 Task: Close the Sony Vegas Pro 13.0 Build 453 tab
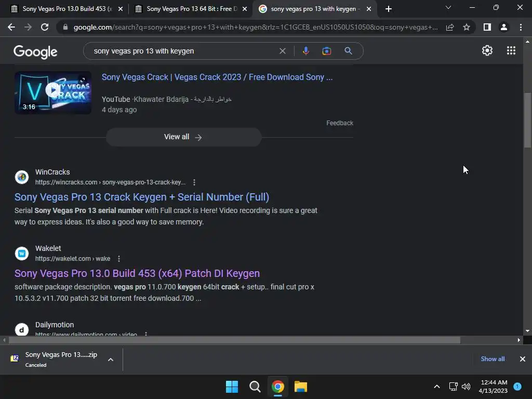(x=121, y=9)
